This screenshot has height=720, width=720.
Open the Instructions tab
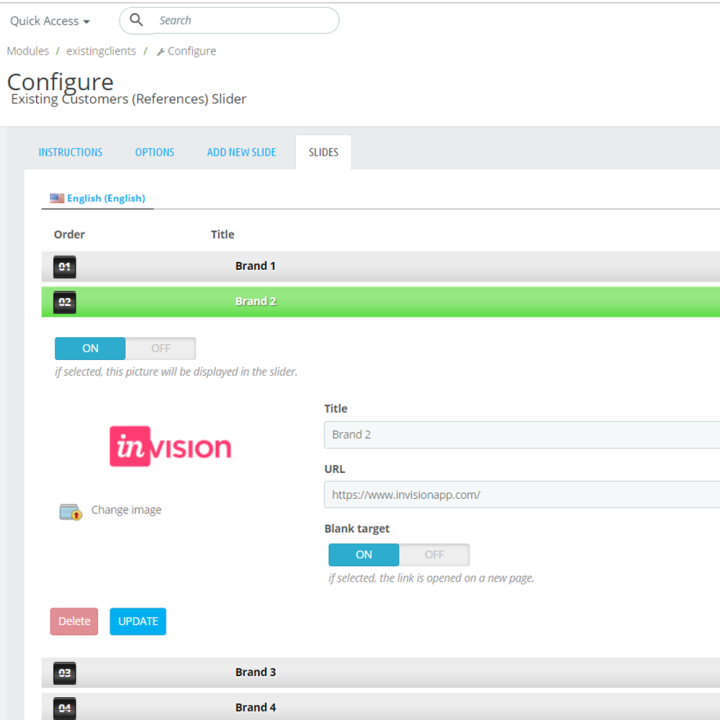(x=70, y=152)
